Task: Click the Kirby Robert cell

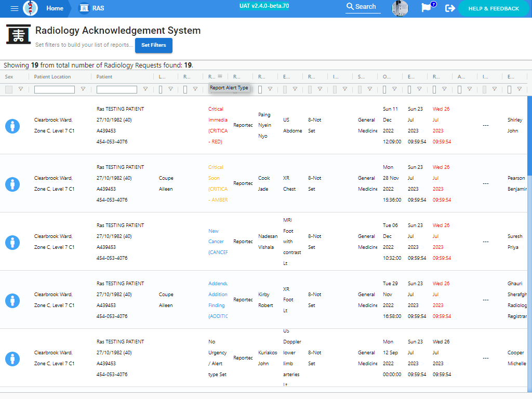Action: point(265,300)
